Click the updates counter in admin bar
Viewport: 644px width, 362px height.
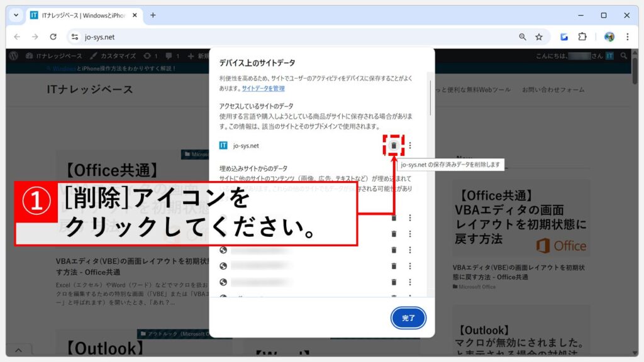coord(150,56)
